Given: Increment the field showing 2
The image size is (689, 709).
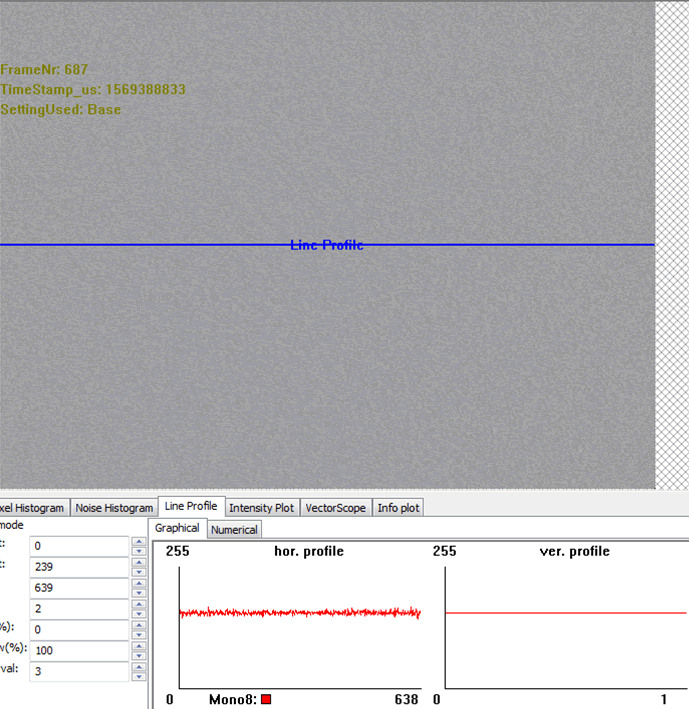Looking at the screenshot, I should tap(138, 604).
